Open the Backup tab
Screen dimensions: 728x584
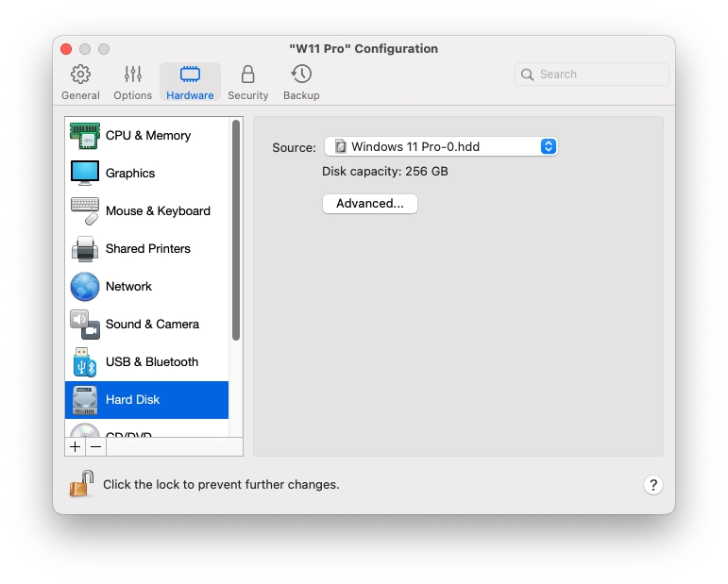click(x=301, y=82)
